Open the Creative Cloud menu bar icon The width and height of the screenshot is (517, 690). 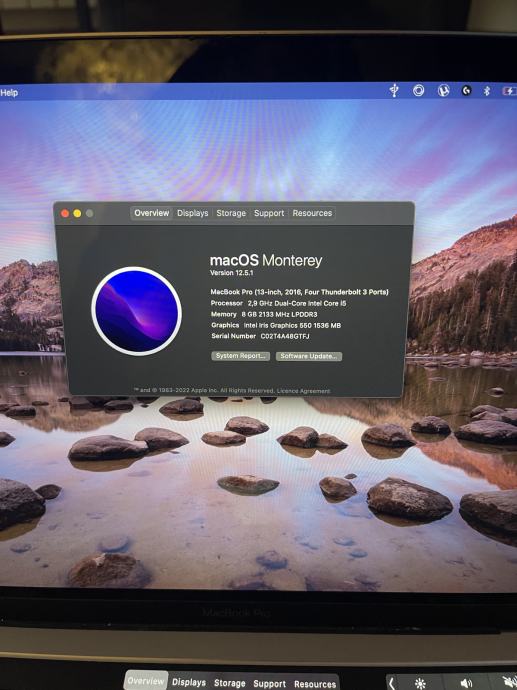click(x=418, y=90)
